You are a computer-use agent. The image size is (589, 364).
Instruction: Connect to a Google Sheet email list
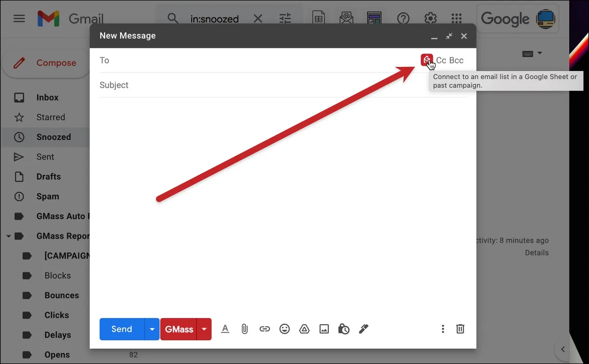[427, 60]
